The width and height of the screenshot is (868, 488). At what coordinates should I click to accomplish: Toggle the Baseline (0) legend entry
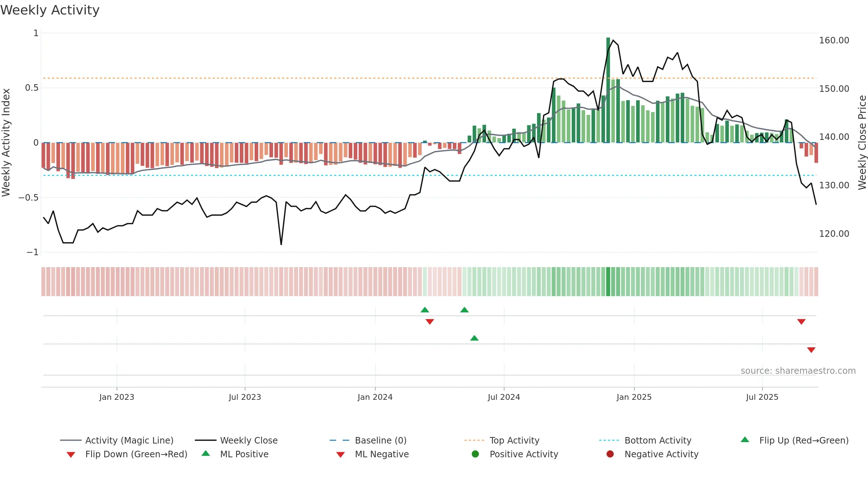coord(368,440)
